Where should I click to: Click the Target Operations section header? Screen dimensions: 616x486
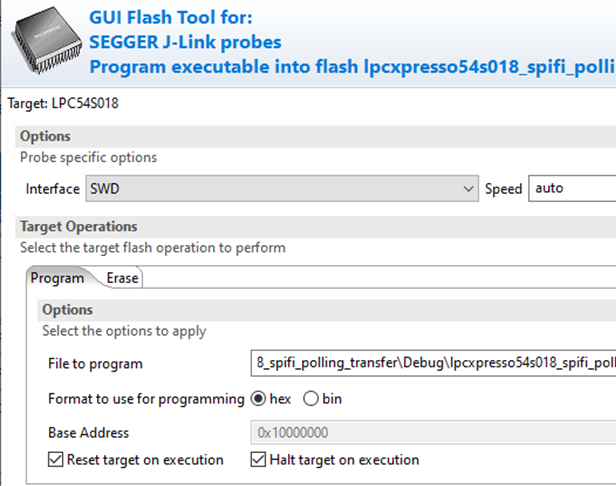point(78,227)
